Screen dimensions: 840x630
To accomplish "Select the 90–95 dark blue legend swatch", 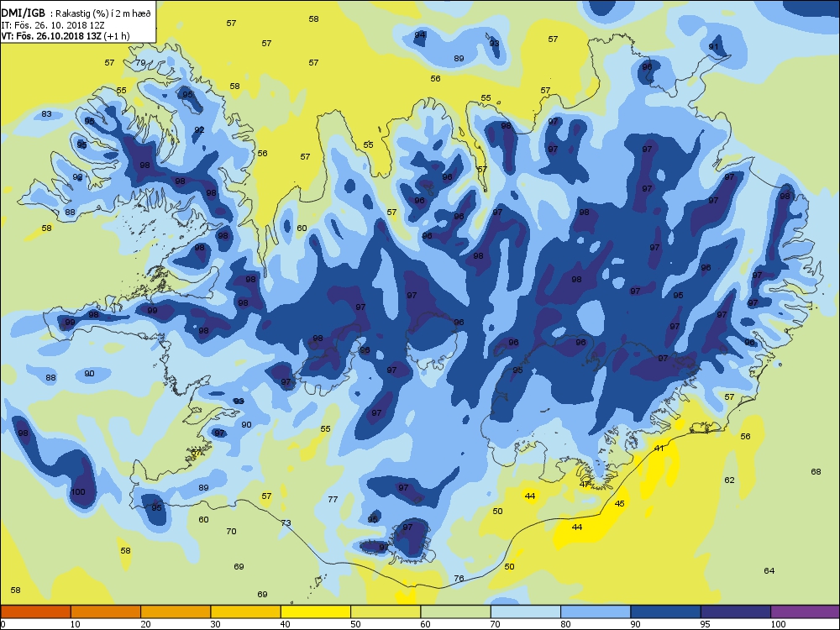I will 666,612.
